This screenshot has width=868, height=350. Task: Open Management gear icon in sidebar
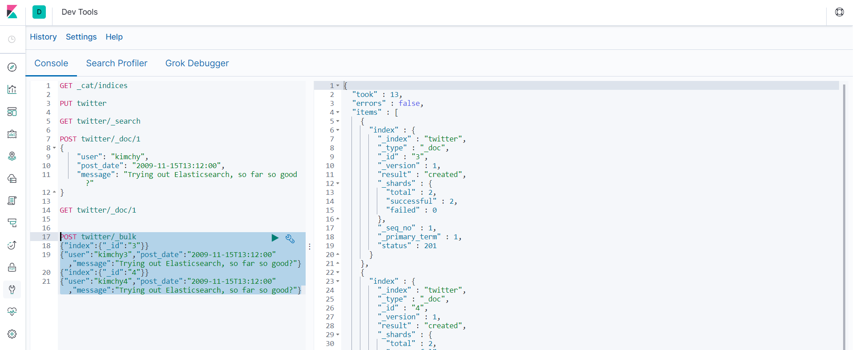pyautogui.click(x=12, y=334)
